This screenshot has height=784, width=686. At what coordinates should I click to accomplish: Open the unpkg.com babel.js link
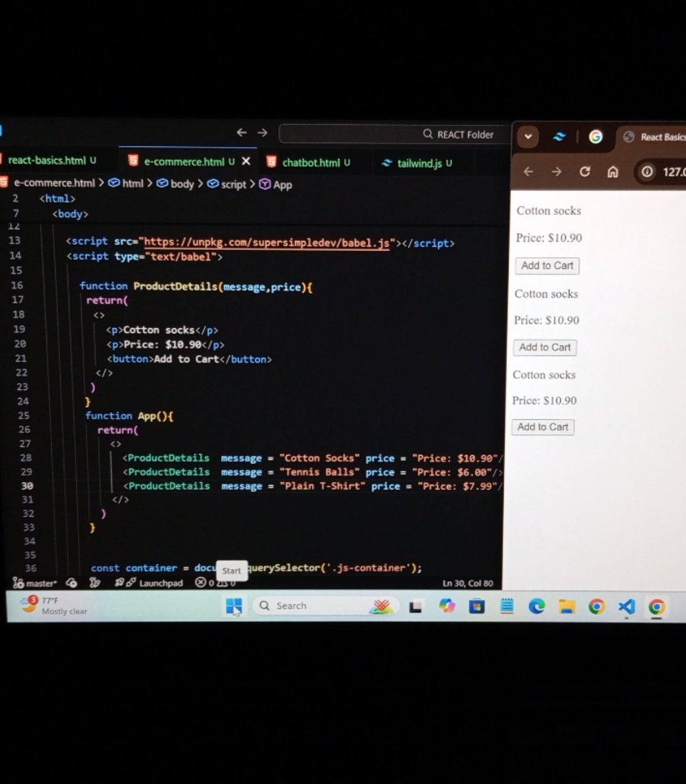pyautogui.click(x=267, y=243)
